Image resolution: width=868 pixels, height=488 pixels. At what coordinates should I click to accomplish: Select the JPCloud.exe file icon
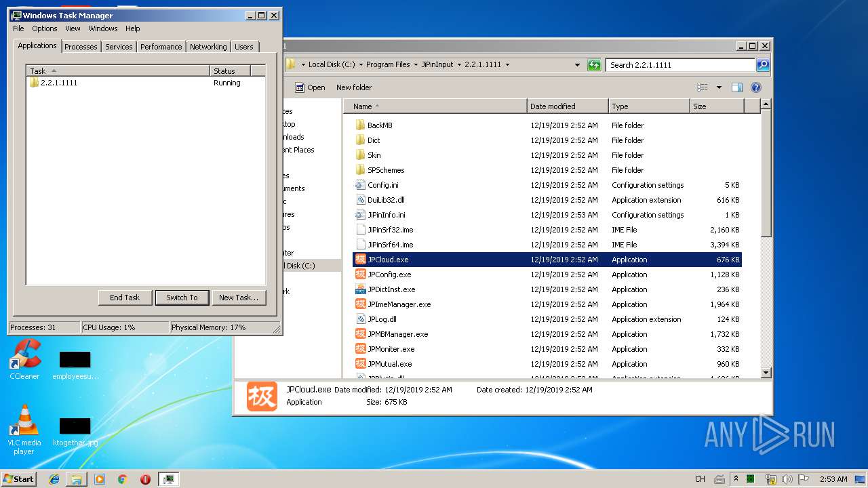(361, 260)
